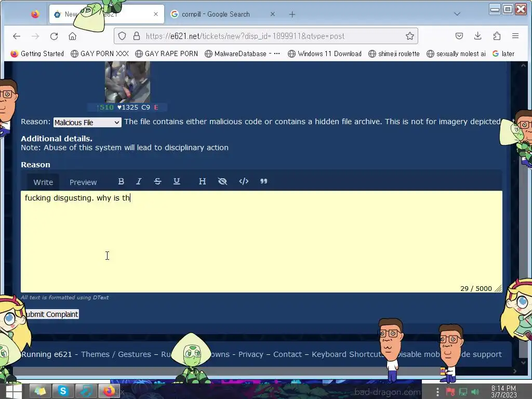Open the Firefox home page

(x=72, y=36)
